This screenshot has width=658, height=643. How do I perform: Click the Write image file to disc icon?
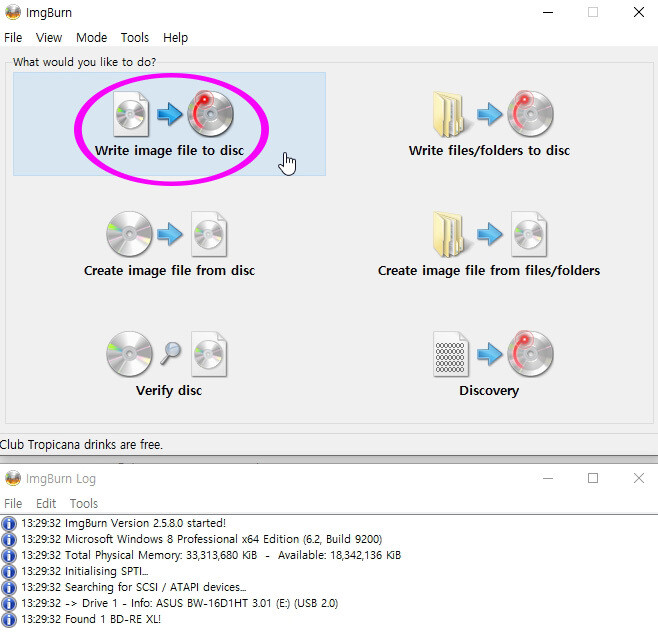(x=173, y=113)
